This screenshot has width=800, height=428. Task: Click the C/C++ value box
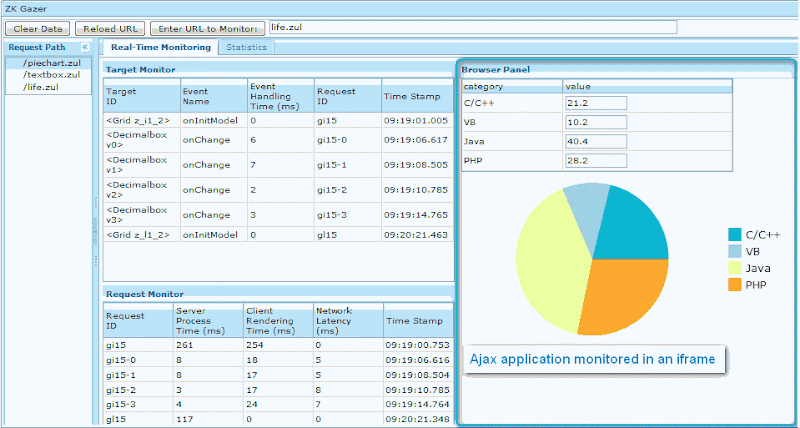click(596, 103)
